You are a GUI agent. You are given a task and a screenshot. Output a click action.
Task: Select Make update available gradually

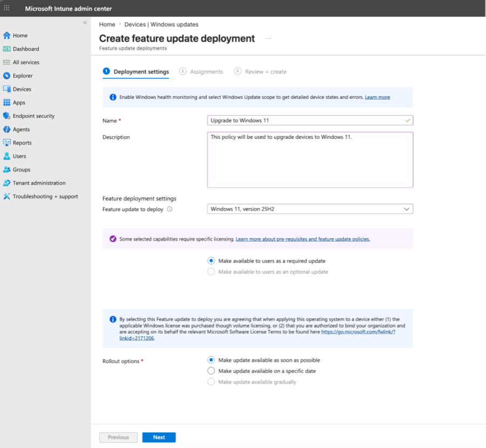(x=211, y=382)
